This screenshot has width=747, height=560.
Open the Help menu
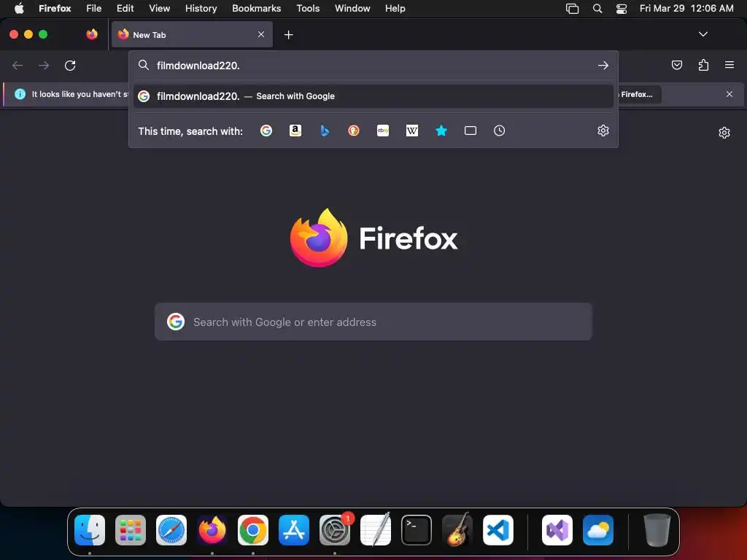point(395,9)
